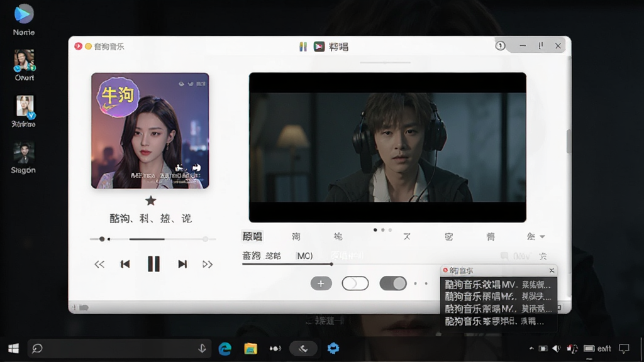Click the blue gear icon on the taskbar

(x=333, y=348)
